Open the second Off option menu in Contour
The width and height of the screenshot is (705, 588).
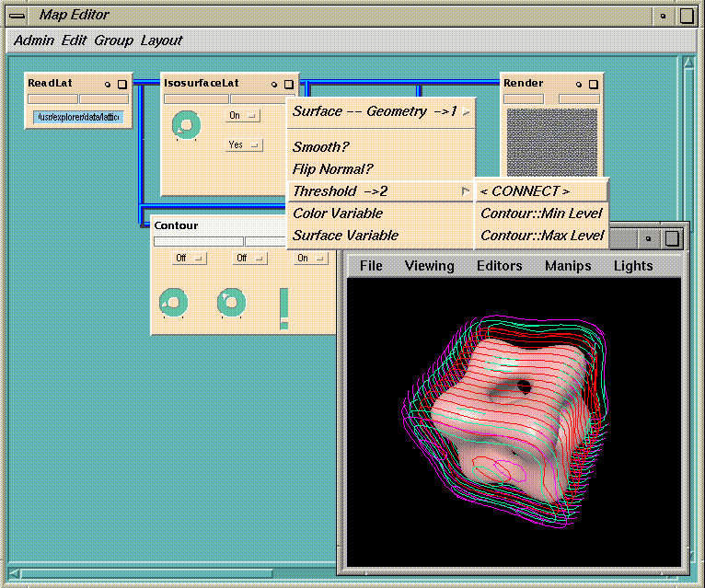249,259
